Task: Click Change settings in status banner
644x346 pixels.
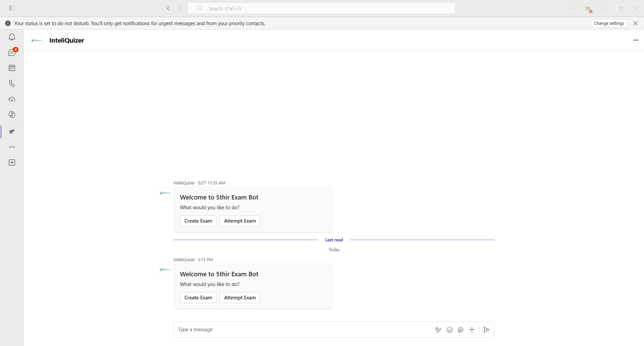Action: pyautogui.click(x=609, y=23)
